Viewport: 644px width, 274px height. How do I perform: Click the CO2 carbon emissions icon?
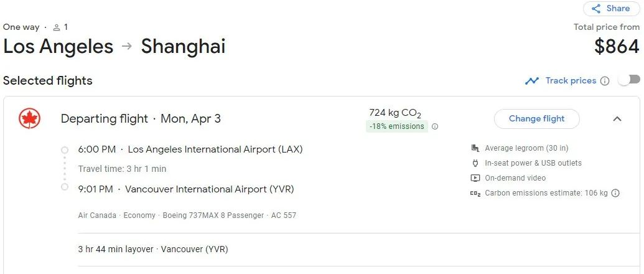click(x=475, y=193)
